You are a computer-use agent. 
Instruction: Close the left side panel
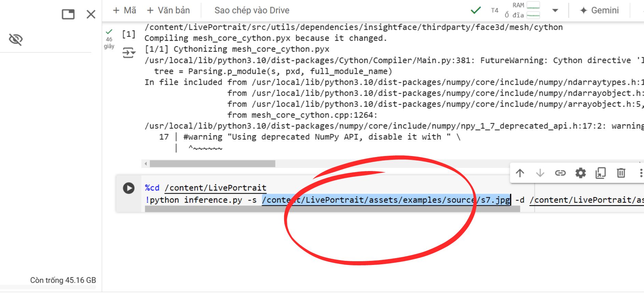[x=91, y=14]
